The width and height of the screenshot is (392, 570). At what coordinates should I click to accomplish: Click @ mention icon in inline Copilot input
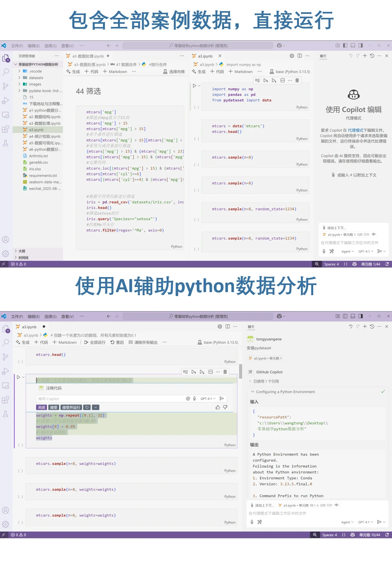pos(188,399)
